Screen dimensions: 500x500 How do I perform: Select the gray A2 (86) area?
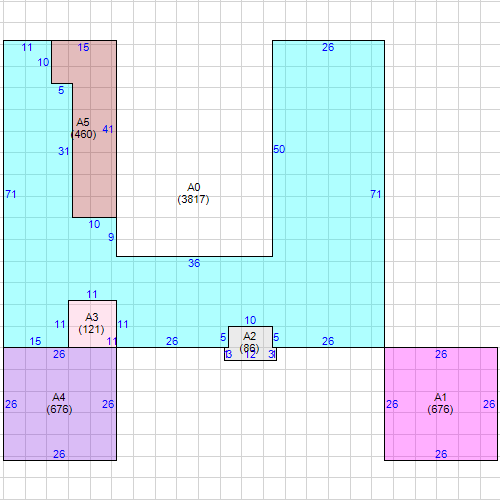pyautogui.click(x=250, y=343)
